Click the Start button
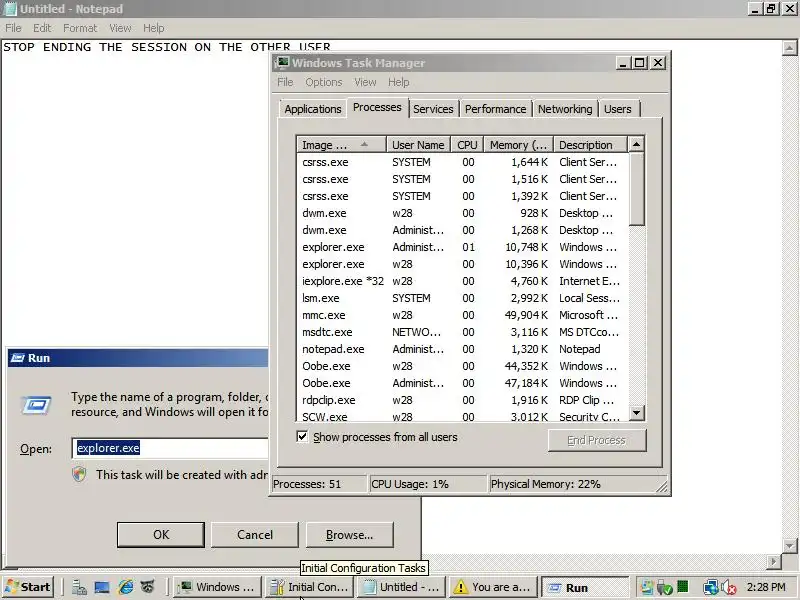The height and width of the screenshot is (600, 800). point(28,587)
